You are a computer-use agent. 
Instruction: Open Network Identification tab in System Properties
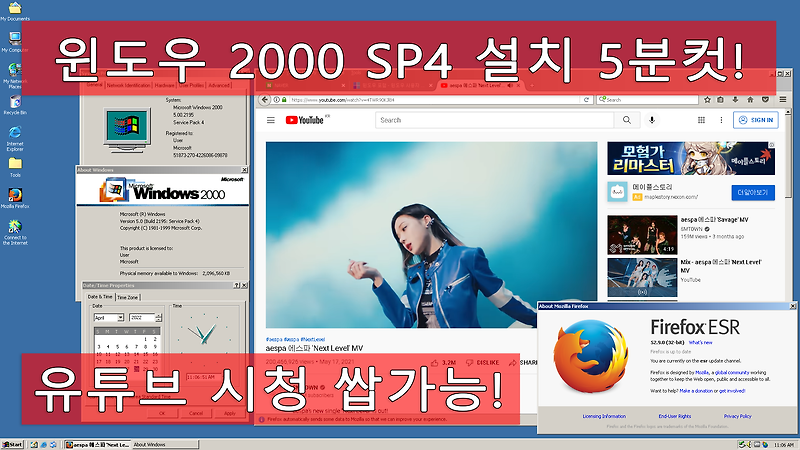129,85
